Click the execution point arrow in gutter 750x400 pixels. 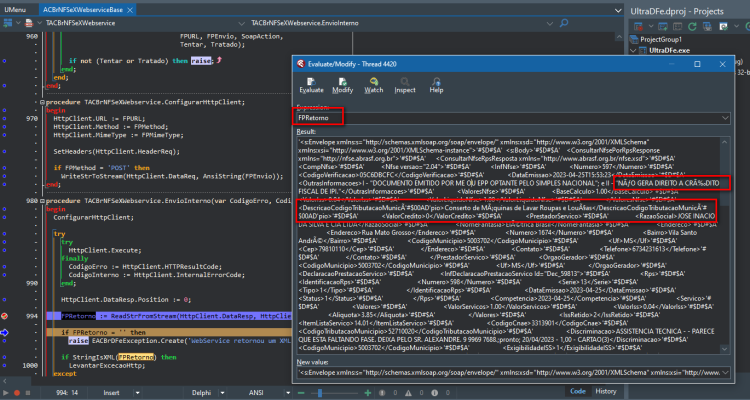tap(5, 332)
